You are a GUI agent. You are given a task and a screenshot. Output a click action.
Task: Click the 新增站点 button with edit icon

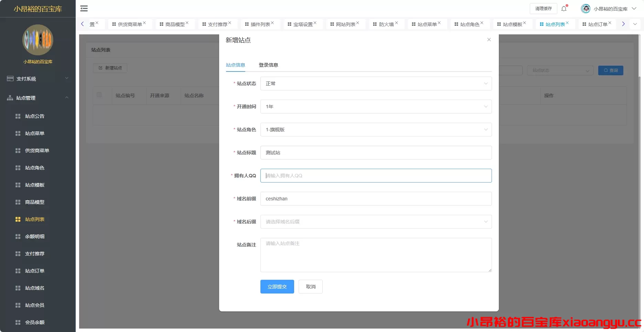coord(110,68)
